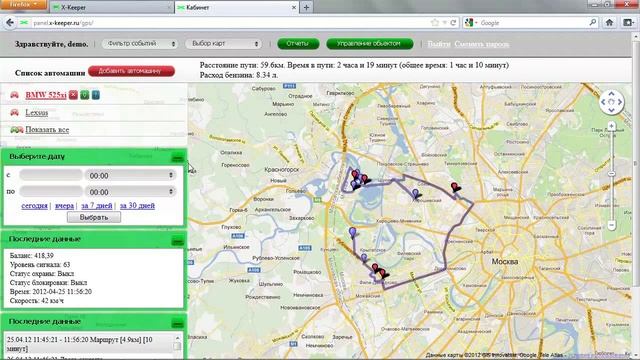Open the browser home page icon
The width and height of the screenshot is (640, 360).
(x=609, y=23)
